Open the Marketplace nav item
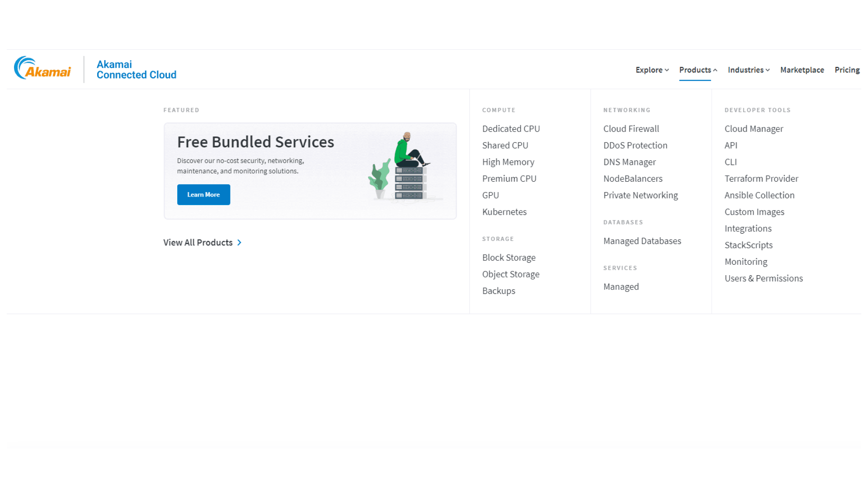 tap(802, 70)
